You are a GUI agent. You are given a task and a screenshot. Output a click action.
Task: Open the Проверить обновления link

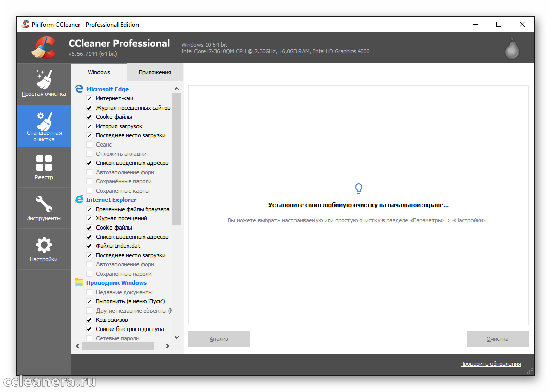point(490,364)
